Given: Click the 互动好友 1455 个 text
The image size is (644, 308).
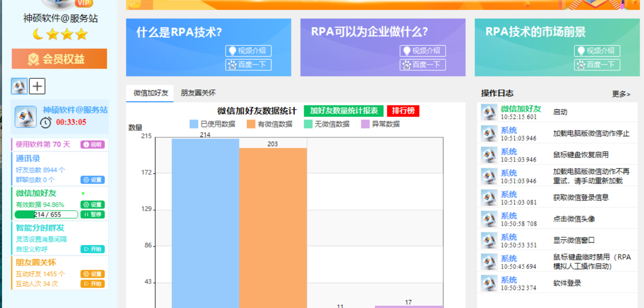Looking at the screenshot, I should click(40, 274).
